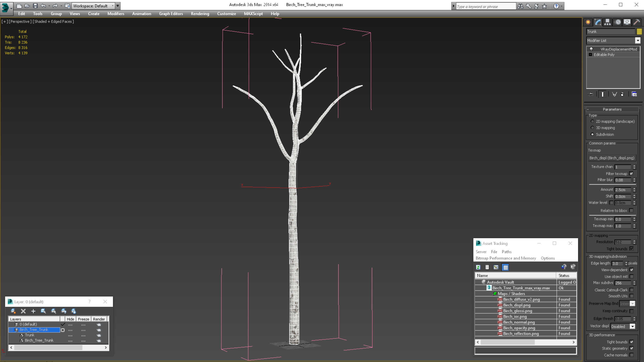Screen dimensions: 644x362
Task: Add selected objects to layer plus icon
Action: pyautogui.click(x=33, y=311)
